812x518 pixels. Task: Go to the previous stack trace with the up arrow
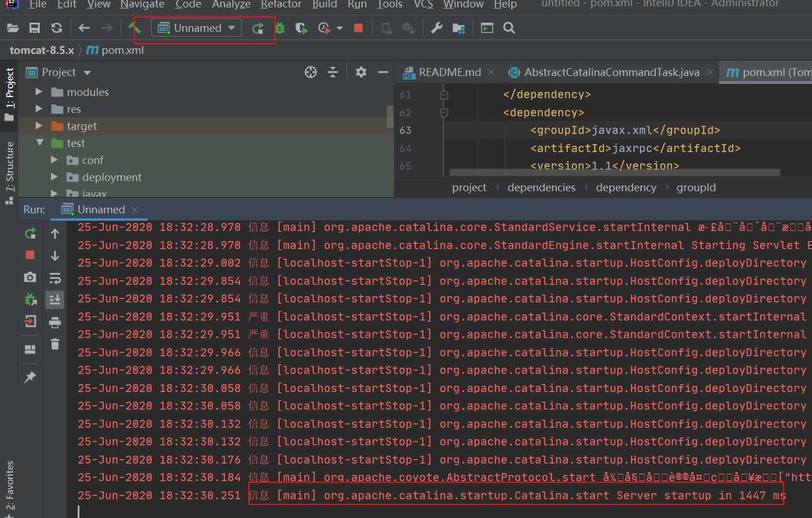tap(55, 233)
